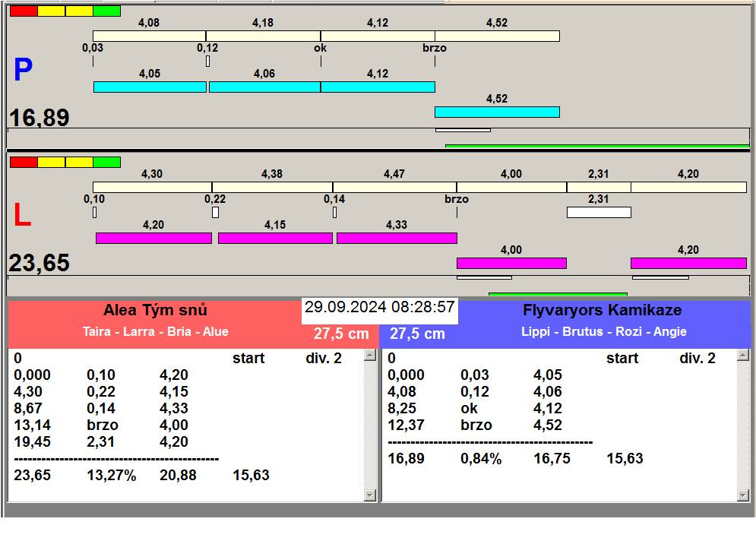Click 'ok' cell in Flyvaryors table
The width and height of the screenshot is (756, 544).
point(469,409)
